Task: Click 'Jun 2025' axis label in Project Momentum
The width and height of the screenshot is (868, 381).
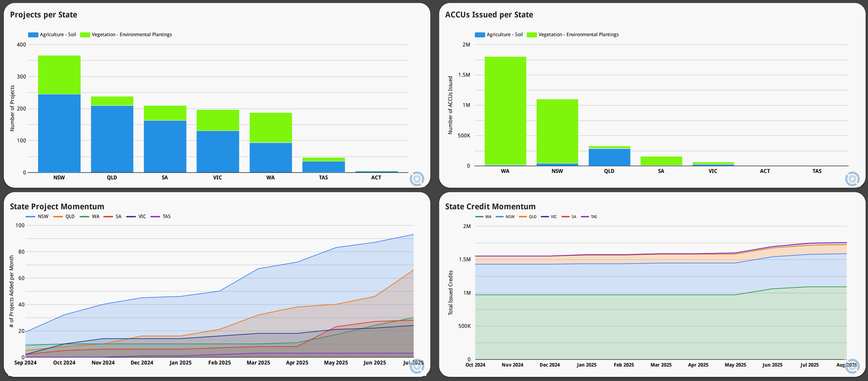Action: [375, 363]
